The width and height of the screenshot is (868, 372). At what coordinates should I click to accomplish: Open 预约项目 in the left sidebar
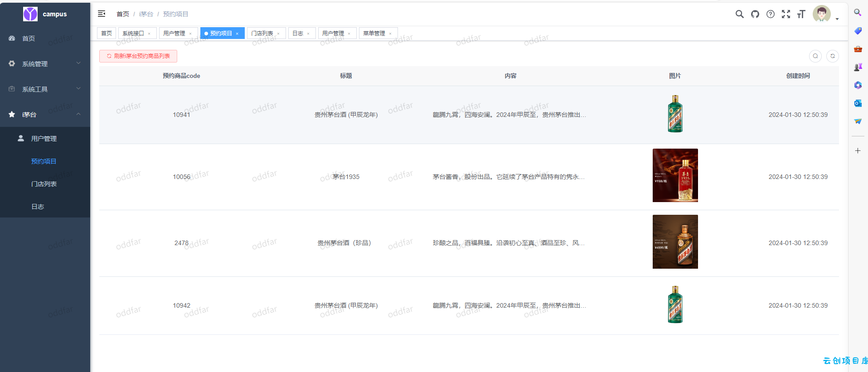click(45, 161)
